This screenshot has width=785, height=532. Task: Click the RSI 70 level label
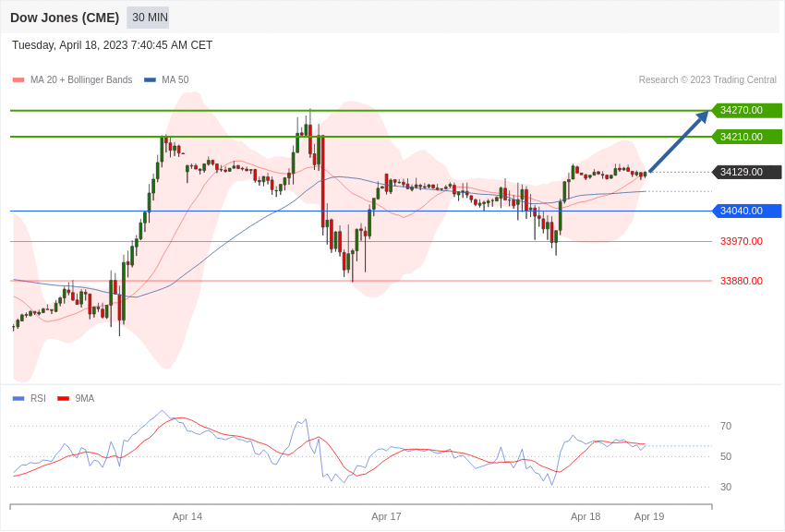coord(725,427)
